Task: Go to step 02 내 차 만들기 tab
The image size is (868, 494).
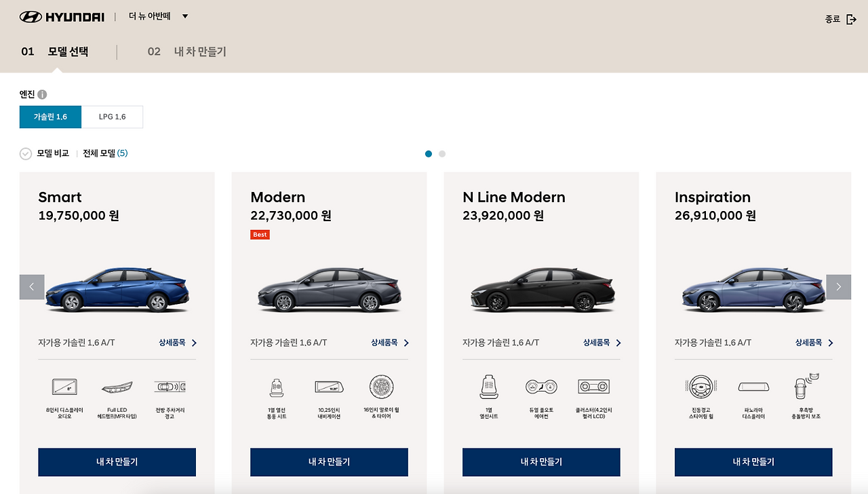Action: click(187, 52)
